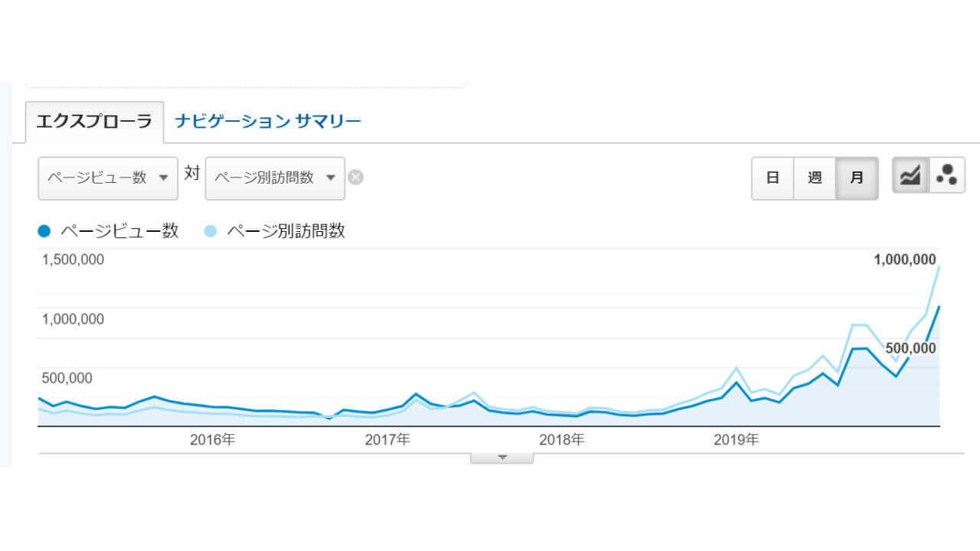
Task: Select the line chart view icon
Action: point(910,176)
